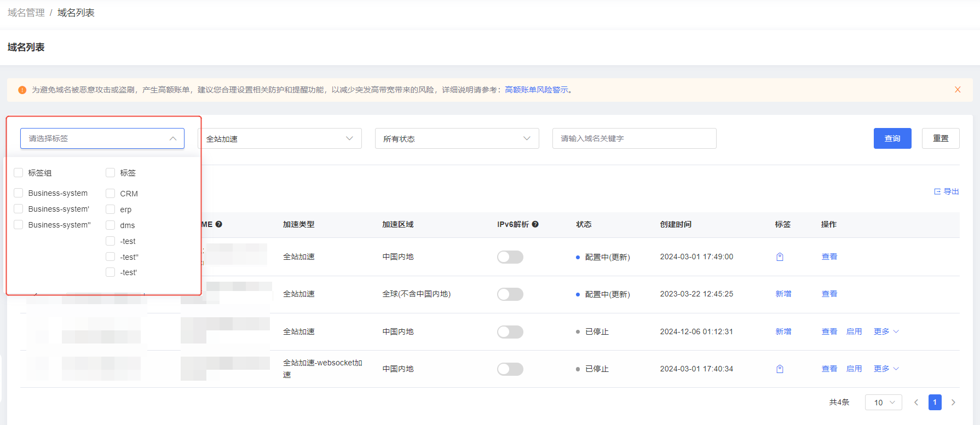
Task: Click 查看 in 2024-03-01 17:49:00 row
Action: pos(829,257)
